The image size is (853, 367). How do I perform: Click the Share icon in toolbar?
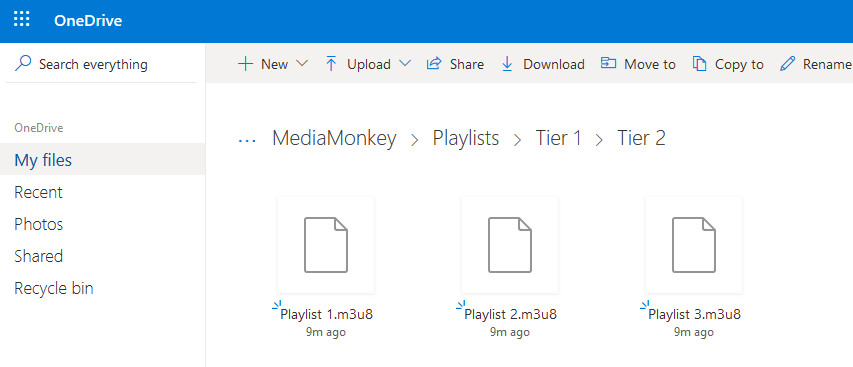[434, 64]
